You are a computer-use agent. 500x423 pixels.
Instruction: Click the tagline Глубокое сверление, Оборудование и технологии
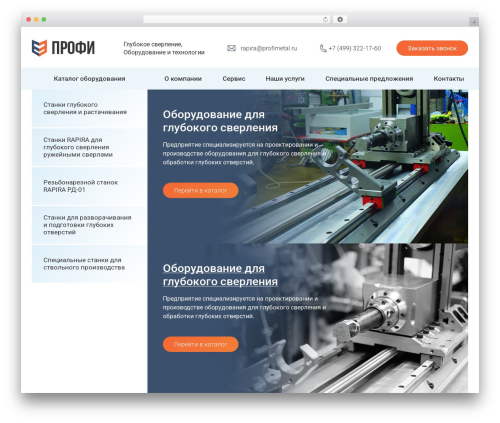coord(164,48)
